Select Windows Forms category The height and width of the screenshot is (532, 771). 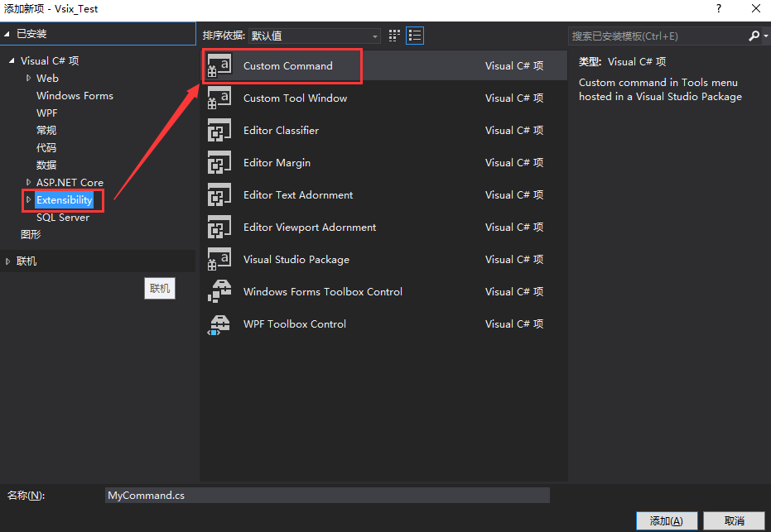[75, 96]
